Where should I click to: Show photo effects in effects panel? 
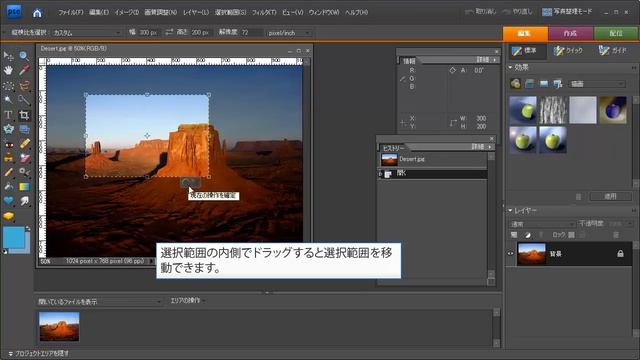click(544, 84)
